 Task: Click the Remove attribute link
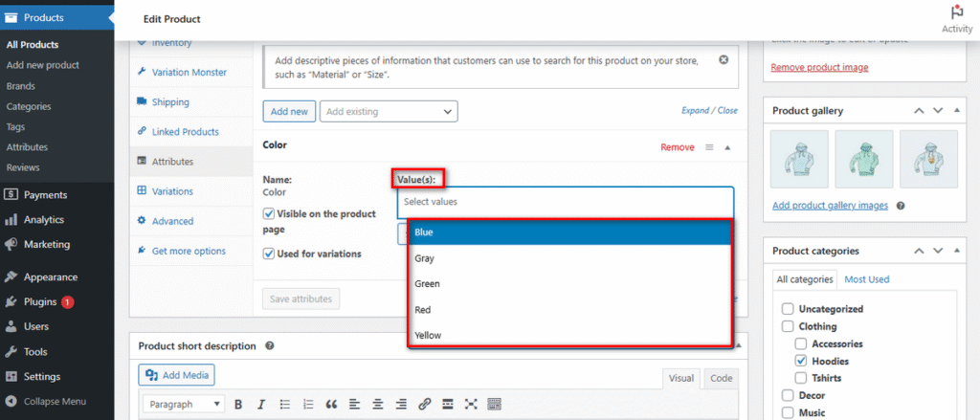point(678,147)
